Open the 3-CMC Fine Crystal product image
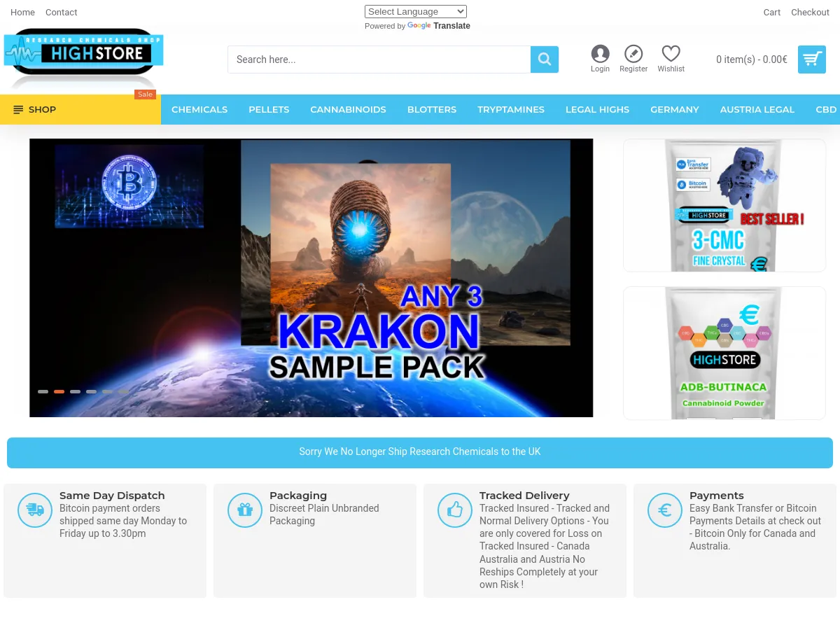 tap(724, 205)
